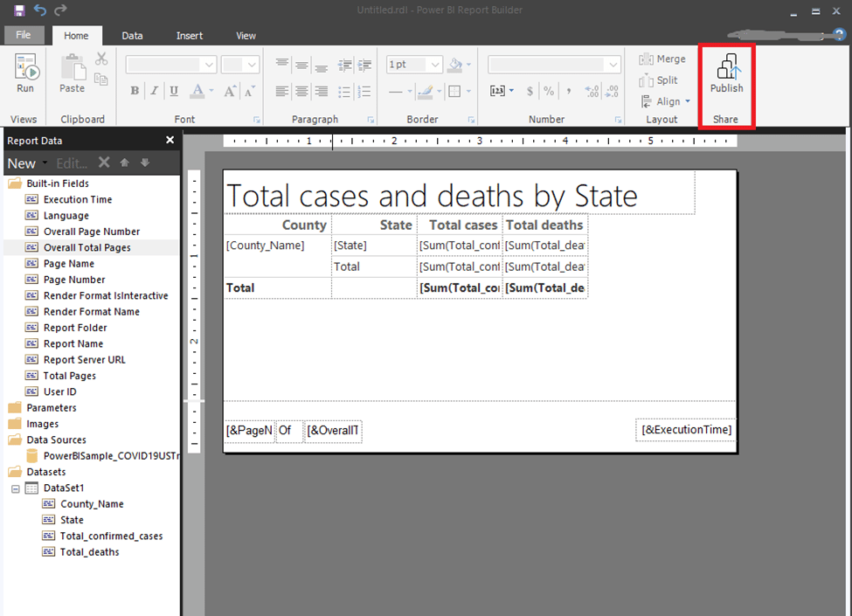The width and height of the screenshot is (852, 616).
Task: Click the Save icon in title bar
Action: click(19, 10)
